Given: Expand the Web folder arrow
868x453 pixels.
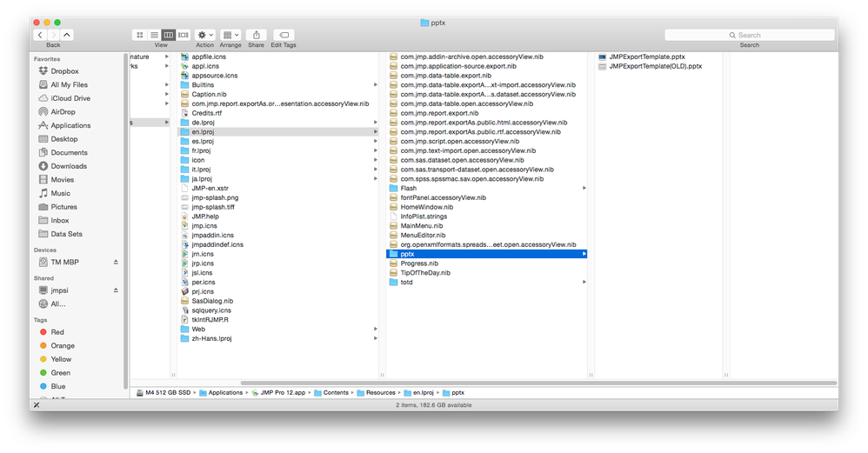Looking at the screenshot, I should [x=376, y=330].
